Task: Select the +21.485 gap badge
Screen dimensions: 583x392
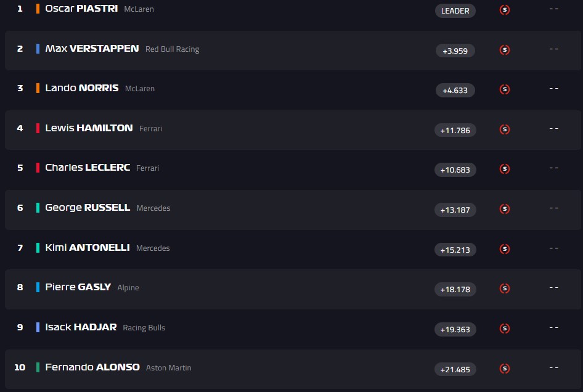Action: click(455, 369)
